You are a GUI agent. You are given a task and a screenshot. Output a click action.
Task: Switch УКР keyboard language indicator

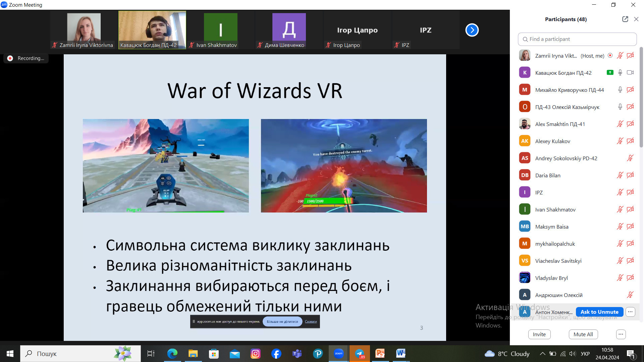[x=585, y=354]
